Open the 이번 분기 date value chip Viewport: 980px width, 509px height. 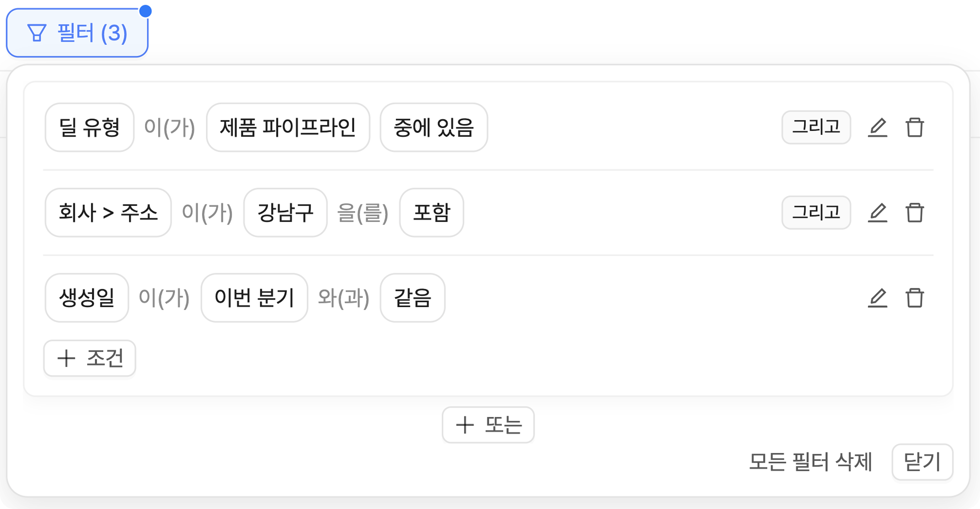[254, 297]
